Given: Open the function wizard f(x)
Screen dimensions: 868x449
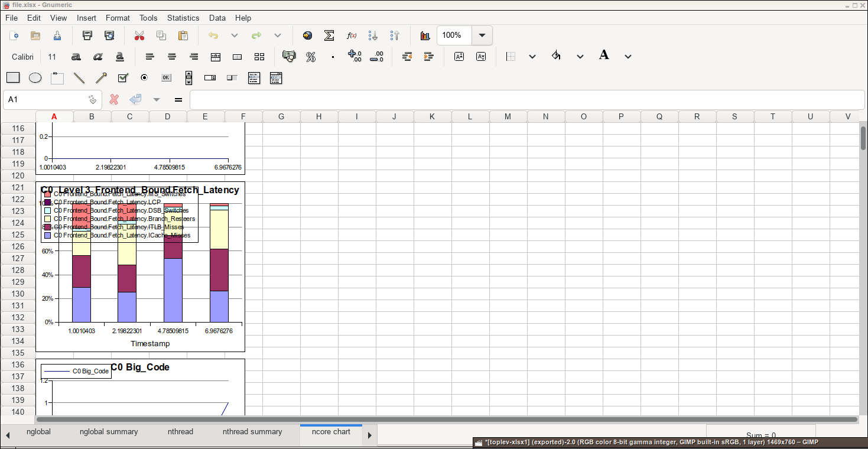Looking at the screenshot, I should coord(351,35).
